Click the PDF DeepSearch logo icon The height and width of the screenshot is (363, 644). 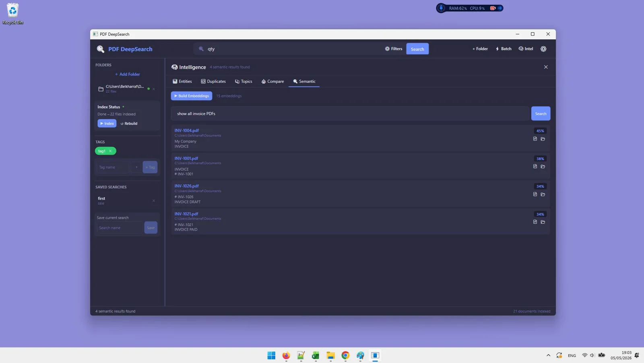coord(100,49)
